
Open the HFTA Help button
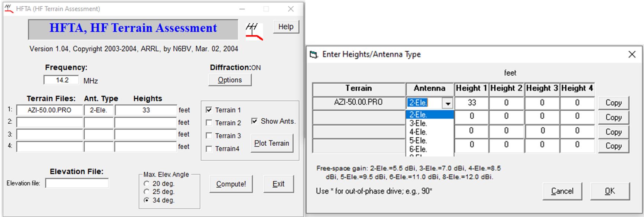tap(286, 27)
